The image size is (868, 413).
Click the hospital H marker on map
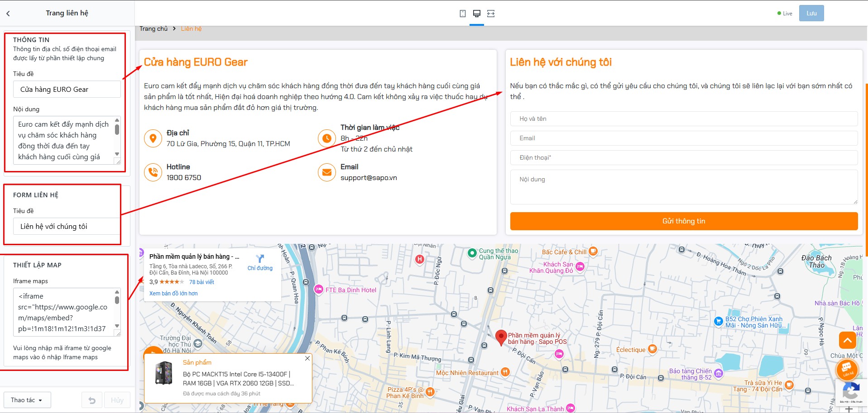pyautogui.click(x=420, y=259)
